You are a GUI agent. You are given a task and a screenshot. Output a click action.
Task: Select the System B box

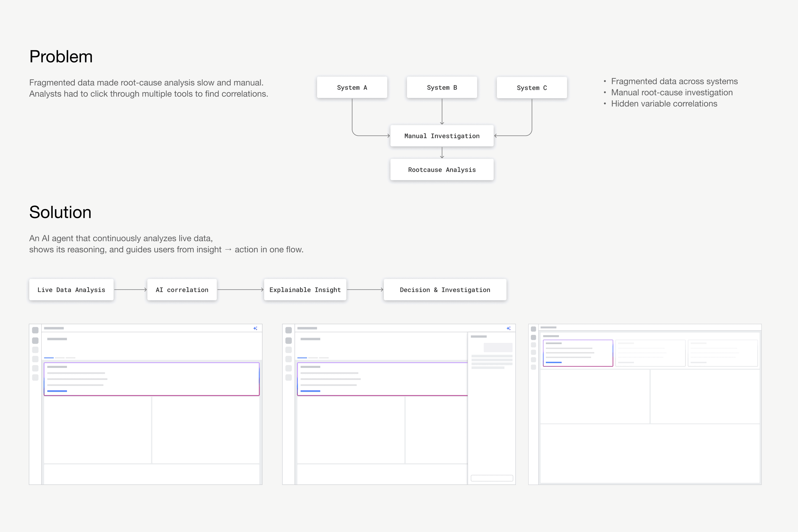point(442,88)
